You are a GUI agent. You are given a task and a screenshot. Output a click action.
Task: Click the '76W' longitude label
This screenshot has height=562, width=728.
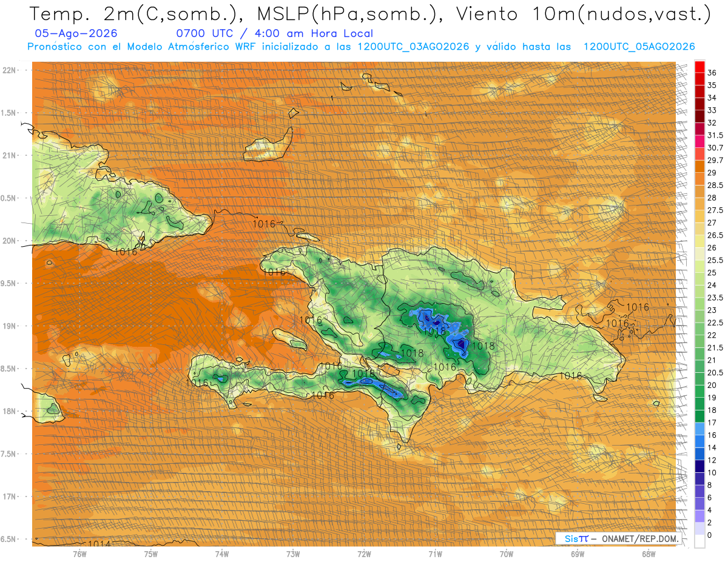tap(79, 554)
